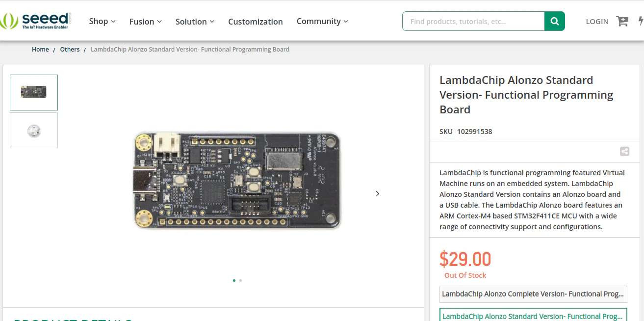Show next product image with right arrow
Viewport: 644px width, 321px height.
tap(377, 193)
